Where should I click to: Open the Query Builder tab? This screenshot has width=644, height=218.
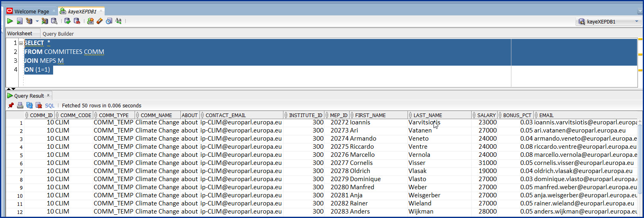(x=58, y=34)
